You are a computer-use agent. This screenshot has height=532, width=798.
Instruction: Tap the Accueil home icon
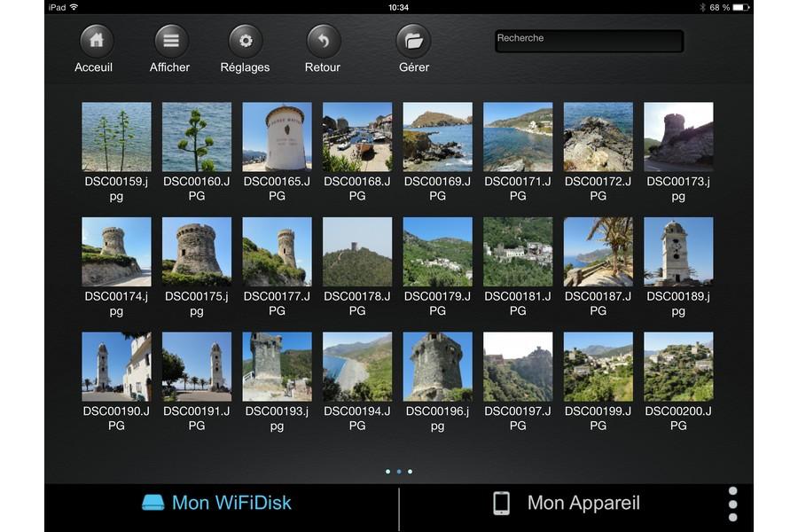coord(97,41)
